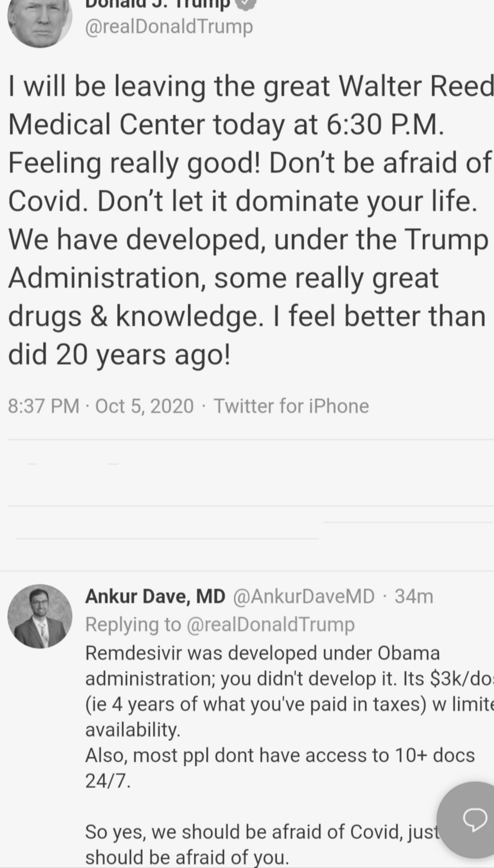Open the reply at 'Remdesivir was developed'
Screen dimensions: 494x868
pos(262,653)
